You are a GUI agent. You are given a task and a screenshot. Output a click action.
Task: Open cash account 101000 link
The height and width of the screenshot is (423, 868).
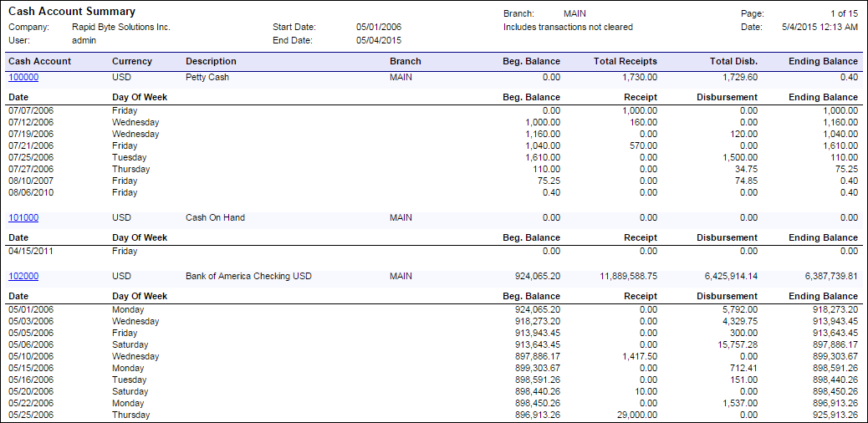[23, 217]
